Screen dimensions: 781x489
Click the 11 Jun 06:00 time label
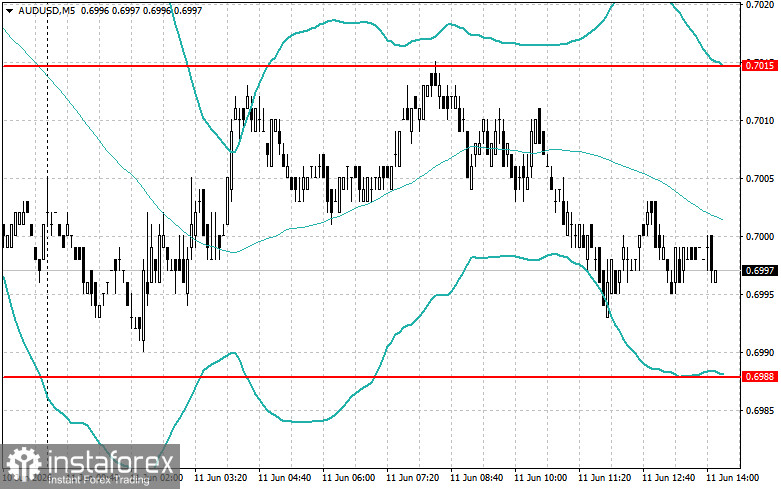(x=349, y=478)
